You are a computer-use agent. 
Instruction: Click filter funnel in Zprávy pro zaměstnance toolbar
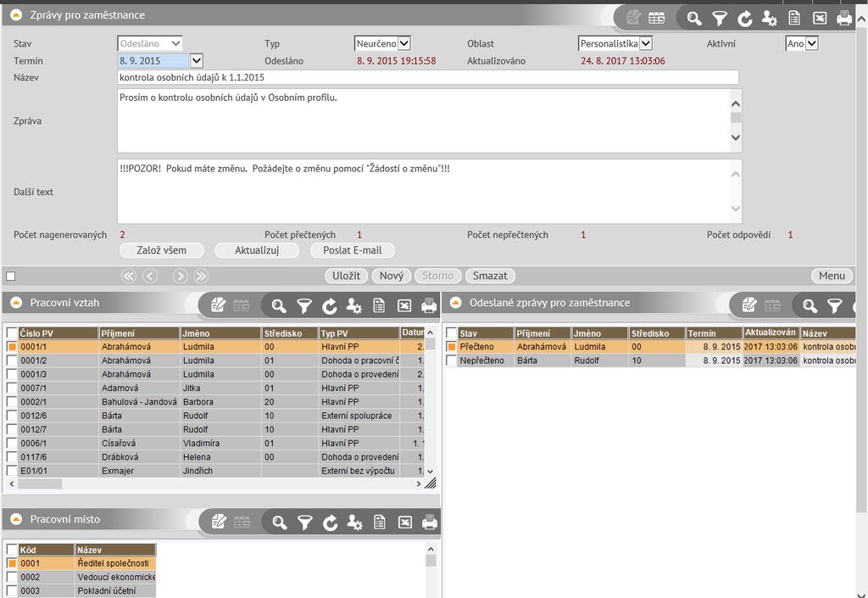719,19
